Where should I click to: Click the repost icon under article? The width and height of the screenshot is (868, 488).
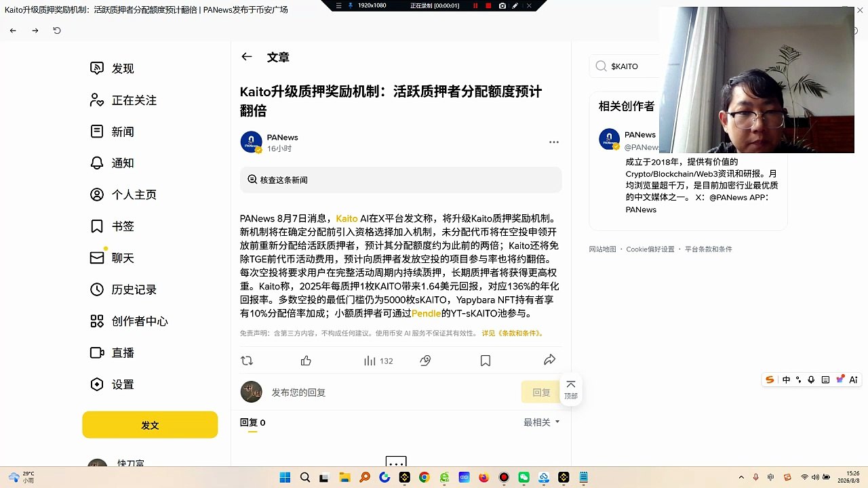coord(247,361)
